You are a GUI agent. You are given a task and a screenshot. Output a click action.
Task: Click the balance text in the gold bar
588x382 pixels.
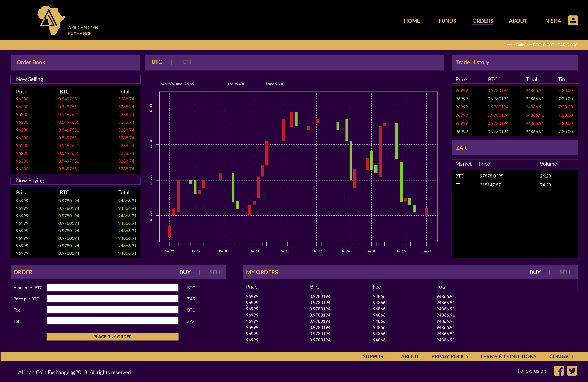tap(542, 45)
